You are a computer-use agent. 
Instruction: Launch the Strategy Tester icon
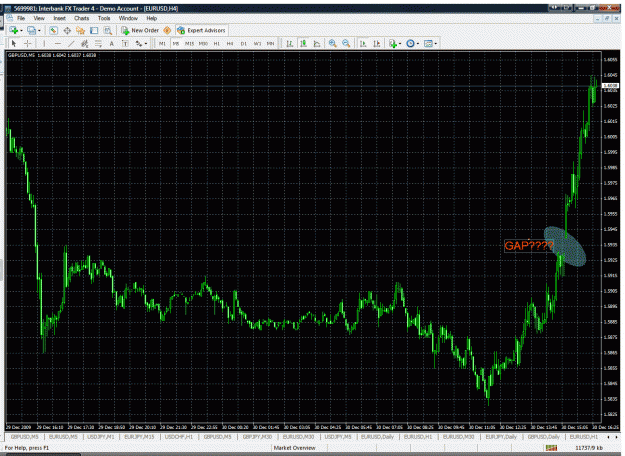click(x=108, y=30)
